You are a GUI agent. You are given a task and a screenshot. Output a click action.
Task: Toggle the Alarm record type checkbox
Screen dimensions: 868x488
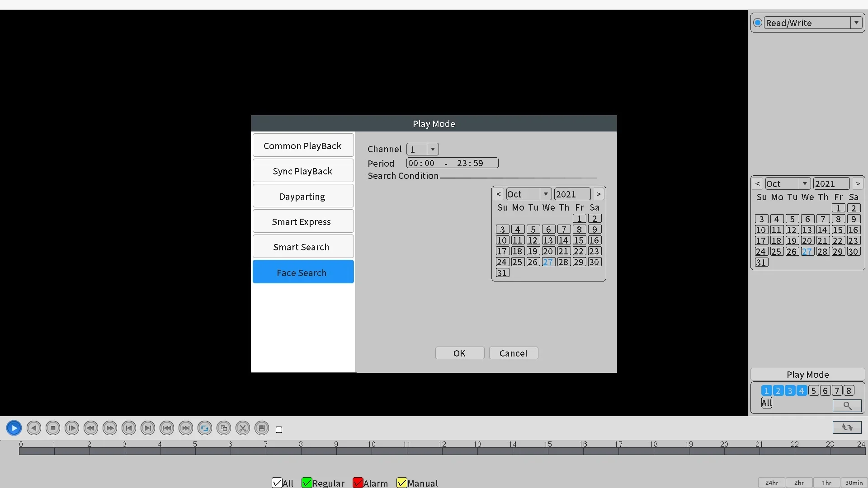click(358, 483)
